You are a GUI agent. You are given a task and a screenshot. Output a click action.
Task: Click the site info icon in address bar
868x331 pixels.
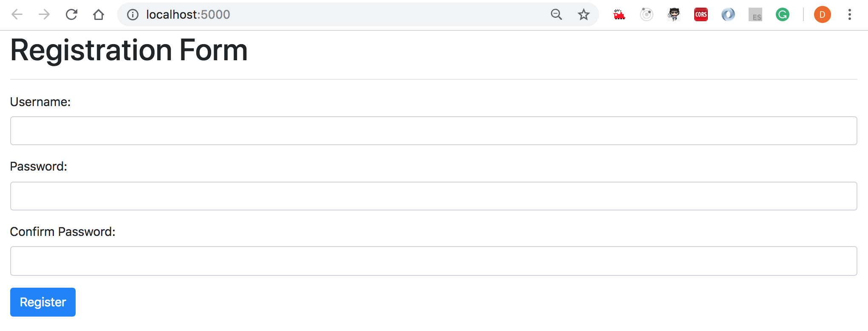tap(133, 14)
